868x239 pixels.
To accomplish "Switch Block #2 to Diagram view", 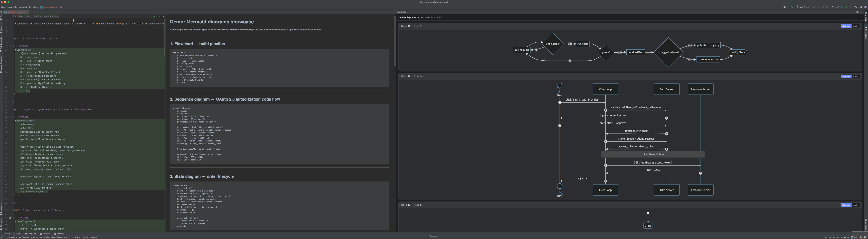I will [846, 77].
